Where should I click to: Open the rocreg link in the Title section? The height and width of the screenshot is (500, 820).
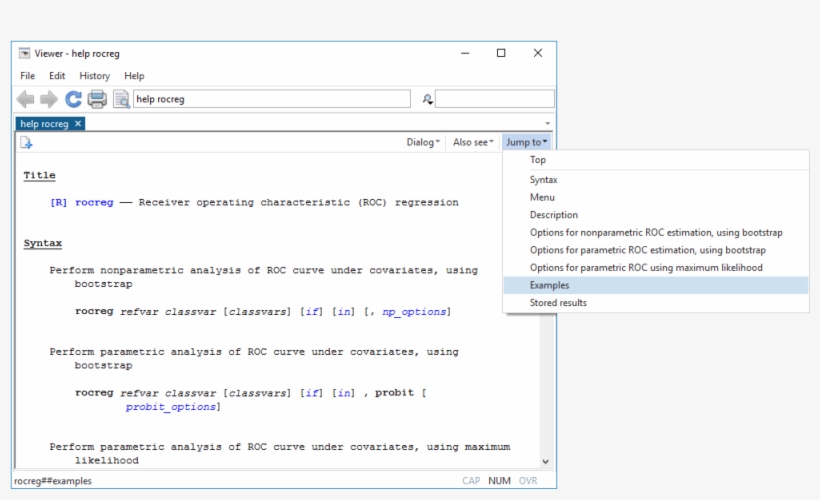[94, 202]
